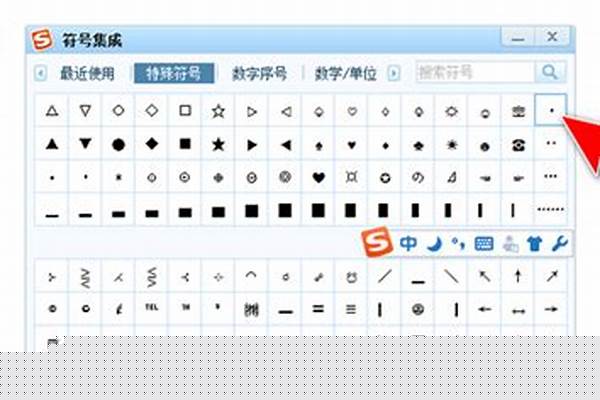Switch to 数字序号 tab
This screenshot has height=400, width=600.
(x=259, y=73)
